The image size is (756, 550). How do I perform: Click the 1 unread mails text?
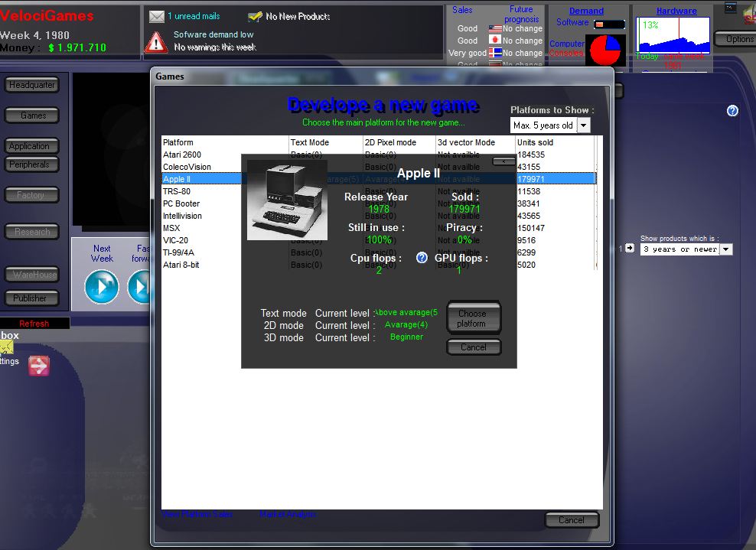click(x=194, y=16)
